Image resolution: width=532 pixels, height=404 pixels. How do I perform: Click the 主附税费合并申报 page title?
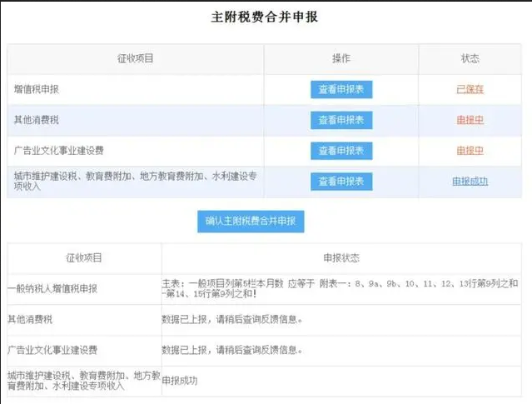click(264, 17)
